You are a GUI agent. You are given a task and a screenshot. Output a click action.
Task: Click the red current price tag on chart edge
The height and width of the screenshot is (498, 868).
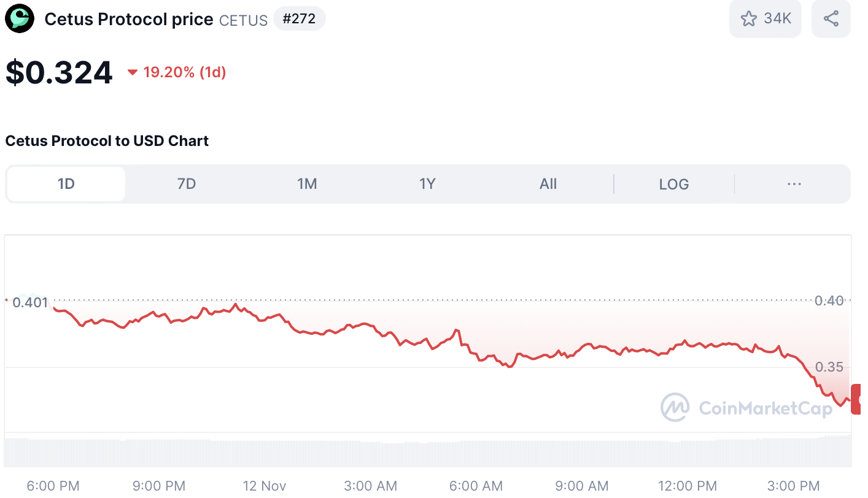point(856,399)
